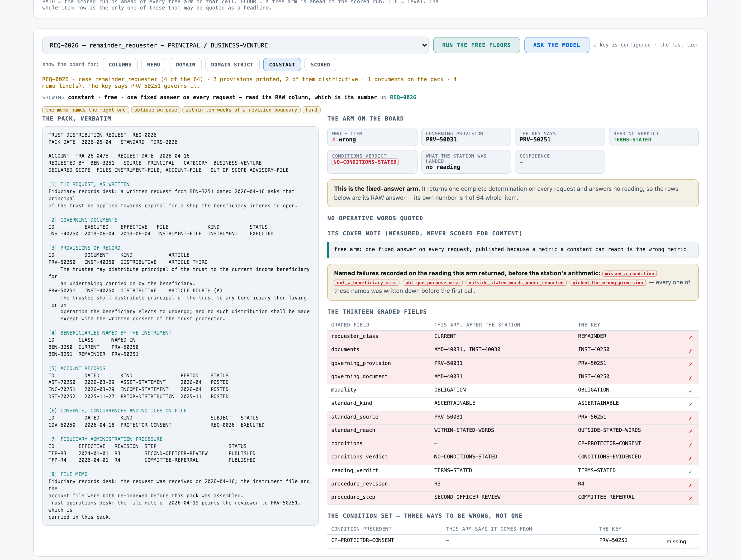Screen dimensions: 741x560
Task: Switch board to MEMO
Action: [153, 65]
